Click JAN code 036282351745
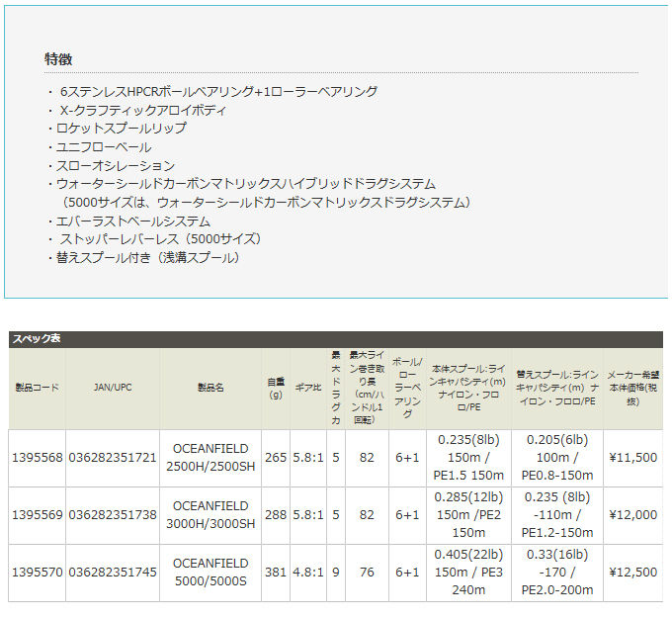 (x=113, y=573)
